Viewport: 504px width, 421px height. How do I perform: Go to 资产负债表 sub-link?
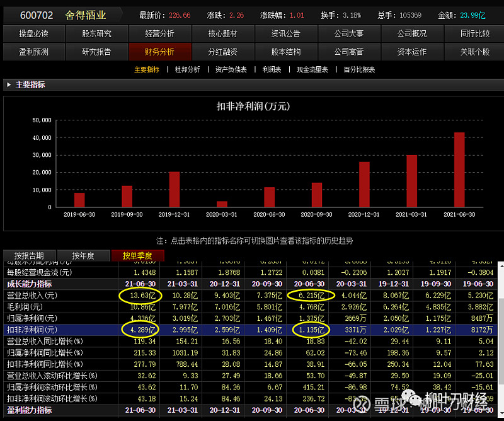pyautogui.click(x=231, y=69)
